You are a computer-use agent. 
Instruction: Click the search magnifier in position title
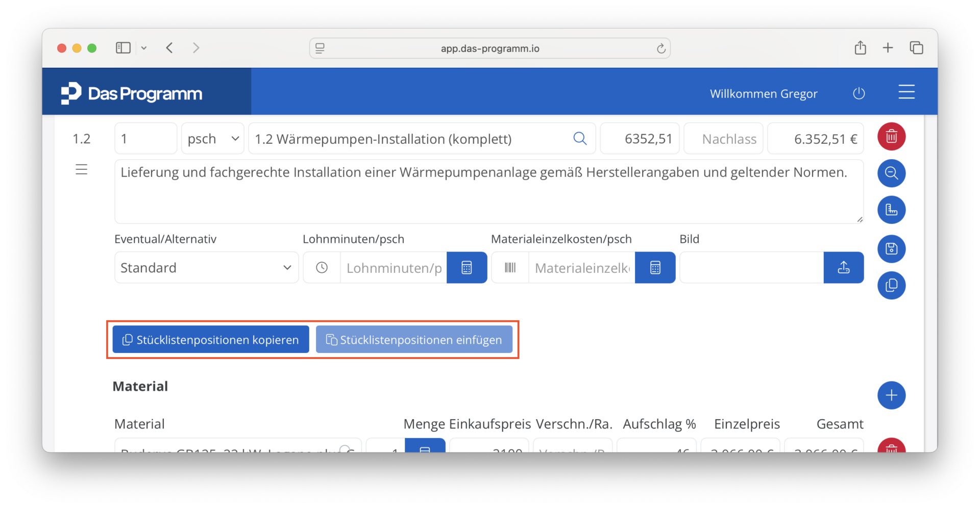point(580,139)
